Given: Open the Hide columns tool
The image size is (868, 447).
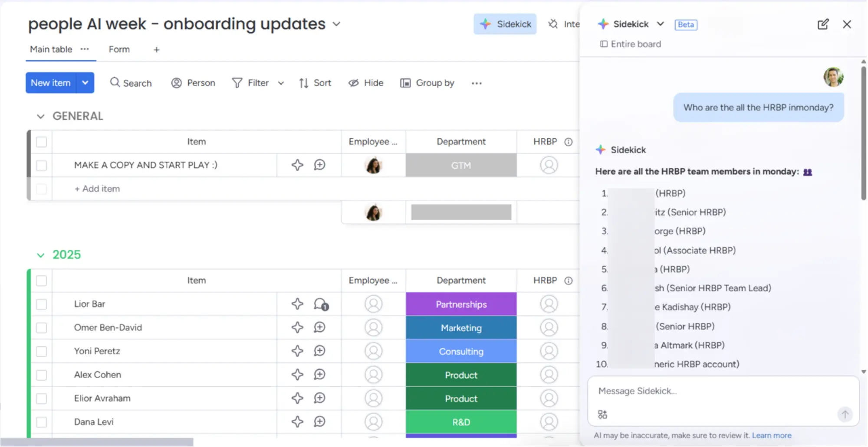Looking at the screenshot, I should point(366,83).
